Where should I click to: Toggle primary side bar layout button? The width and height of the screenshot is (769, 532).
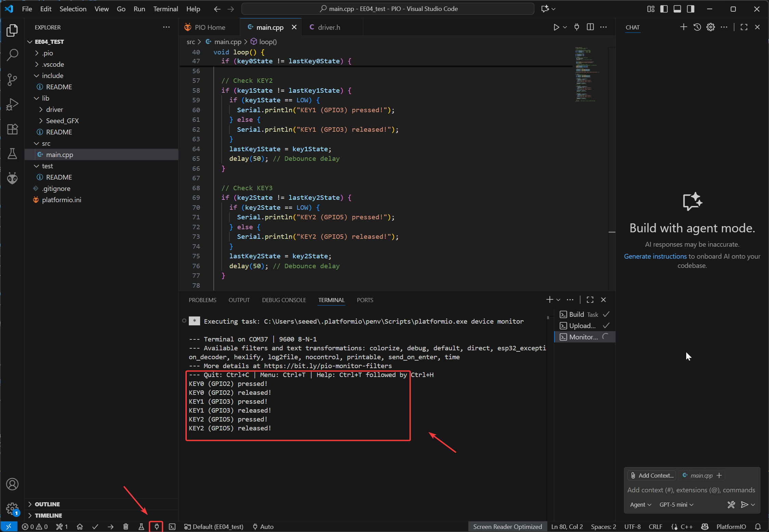pyautogui.click(x=664, y=9)
